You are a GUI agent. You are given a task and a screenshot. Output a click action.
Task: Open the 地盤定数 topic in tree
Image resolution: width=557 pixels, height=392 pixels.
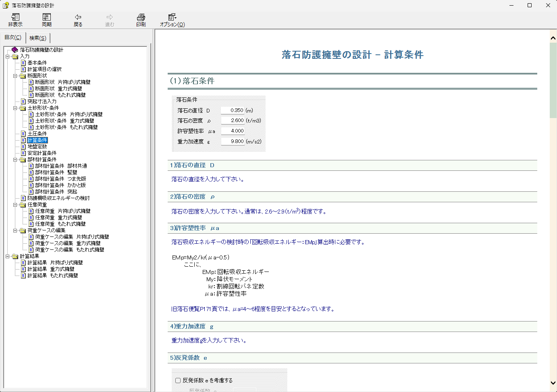(x=37, y=147)
